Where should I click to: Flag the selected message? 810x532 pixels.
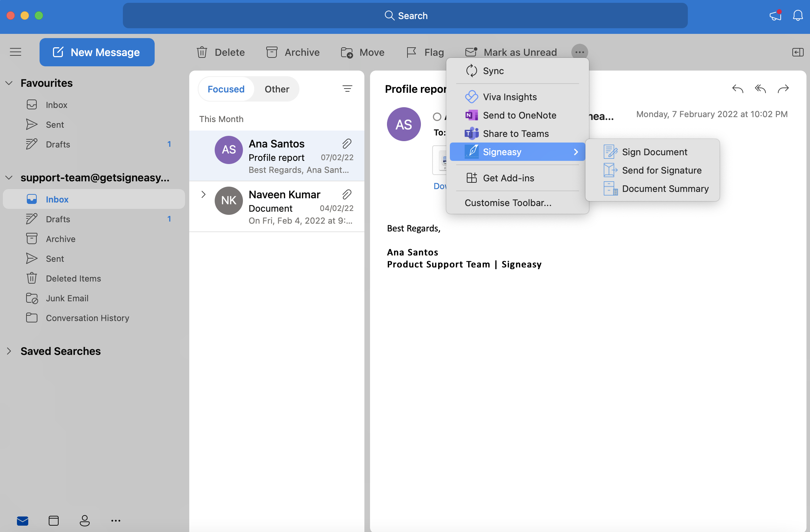click(425, 52)
